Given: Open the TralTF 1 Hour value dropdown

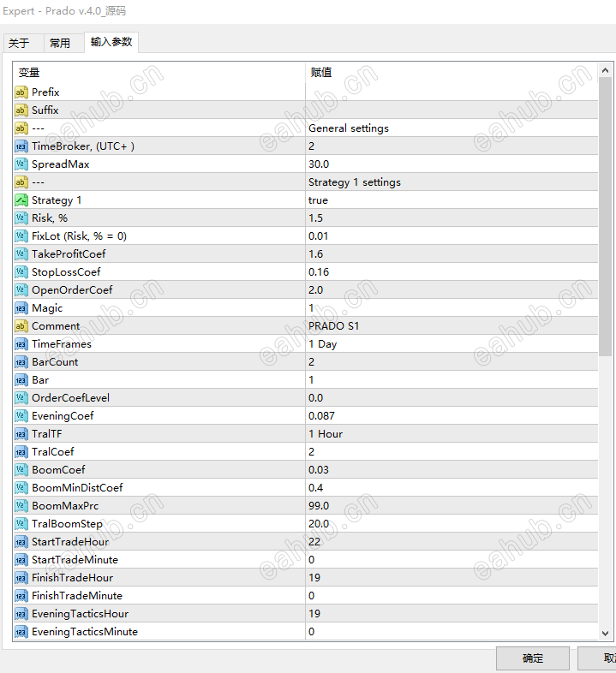Looking at the screenshot, I should pyautogui.click(x=452, y=434).
